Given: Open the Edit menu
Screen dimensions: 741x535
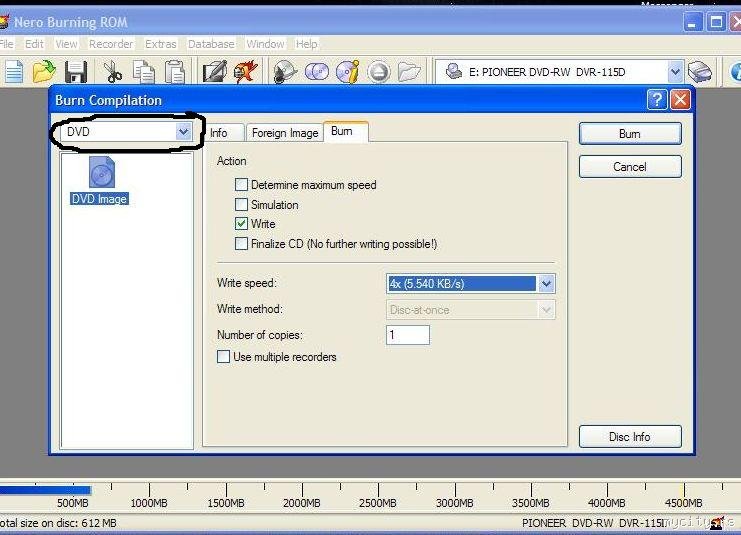Looking at the screenshot, I should tap(34, 44).
